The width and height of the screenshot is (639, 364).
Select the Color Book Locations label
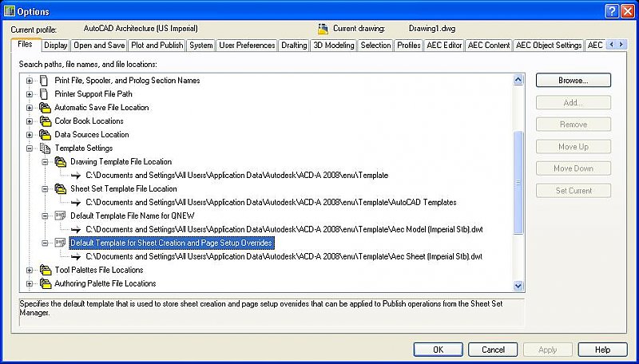tap(89, 121)
